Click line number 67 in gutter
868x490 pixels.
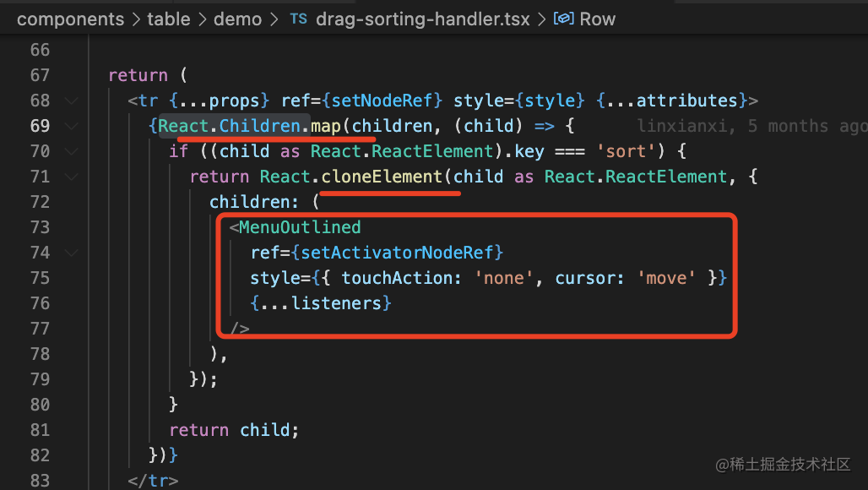coord(40,75)
